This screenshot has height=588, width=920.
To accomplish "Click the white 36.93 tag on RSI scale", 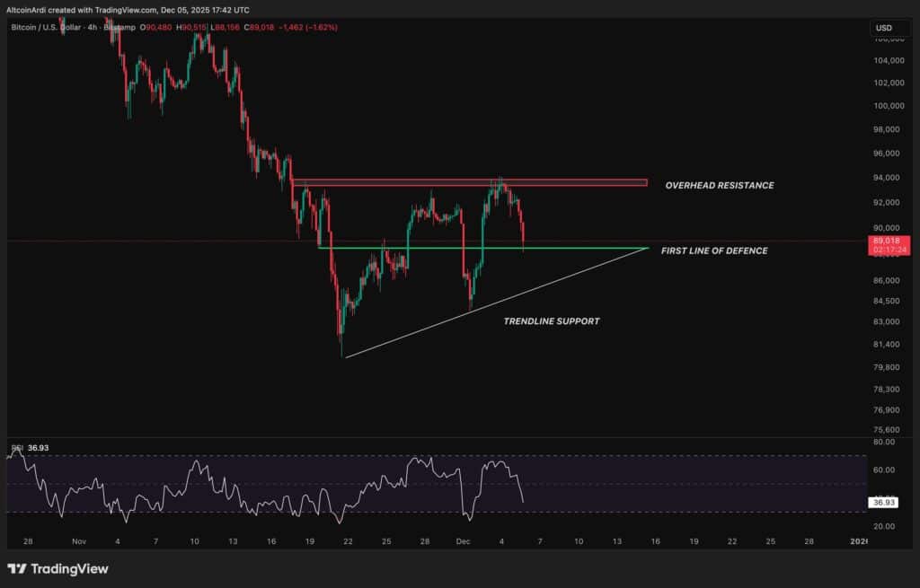I will [x=883, y=503].
